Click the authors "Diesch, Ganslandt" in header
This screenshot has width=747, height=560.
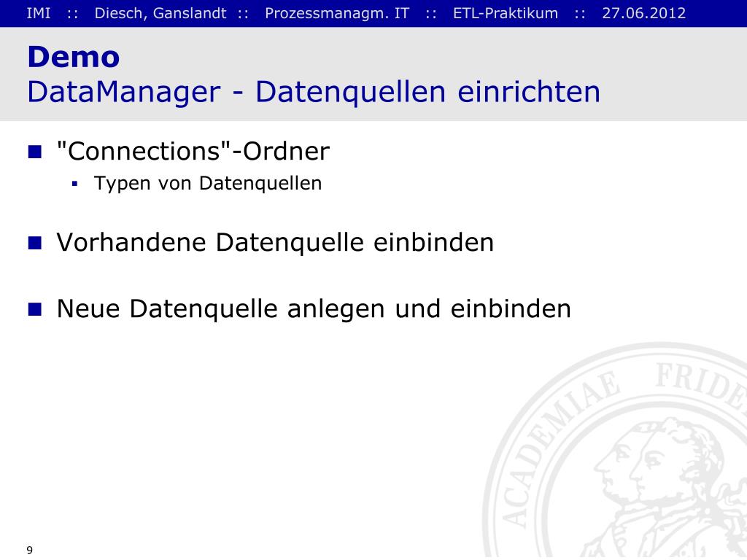(x=160, y=13)
